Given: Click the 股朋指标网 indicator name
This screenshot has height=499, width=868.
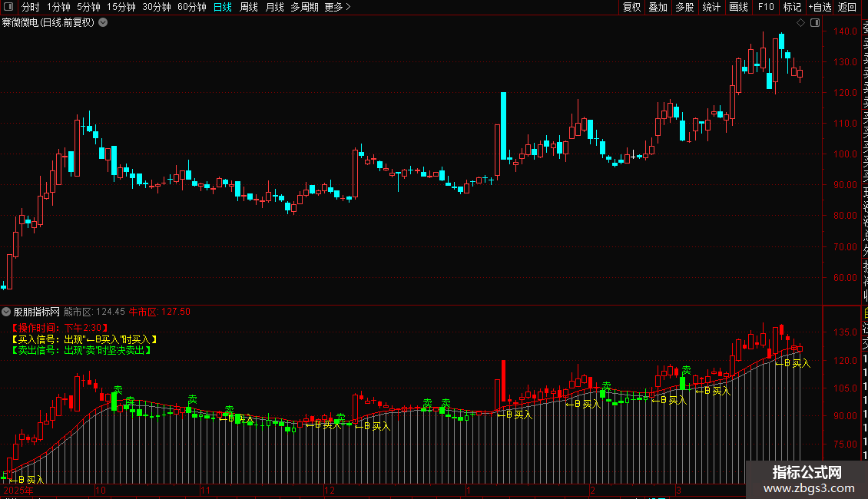Looking at the screenshot, I should [x=37, y=312].
